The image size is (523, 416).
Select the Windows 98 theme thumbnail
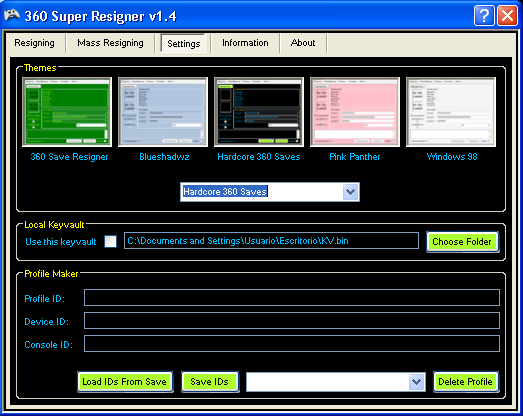451,112
